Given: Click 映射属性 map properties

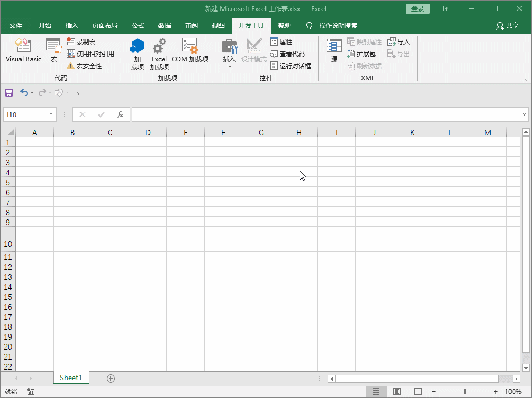Looking at the screenshot, I should pos(365,42).
